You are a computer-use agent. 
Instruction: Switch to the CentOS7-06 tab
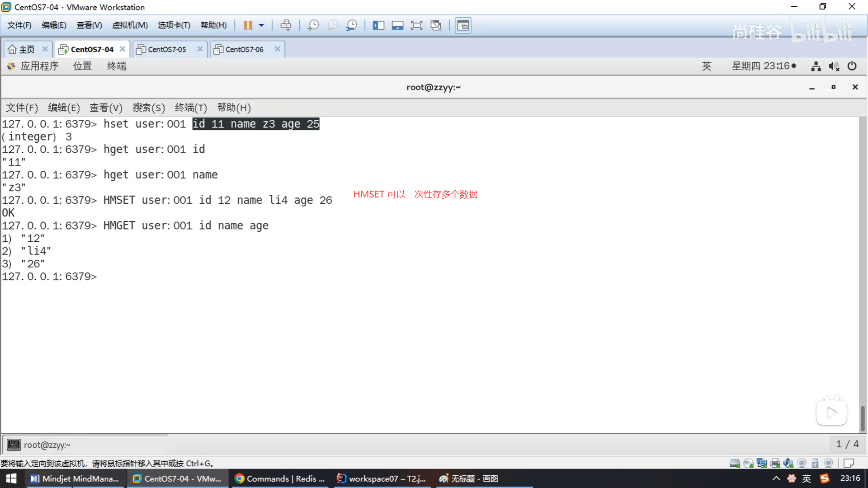[x=244, y=49]
